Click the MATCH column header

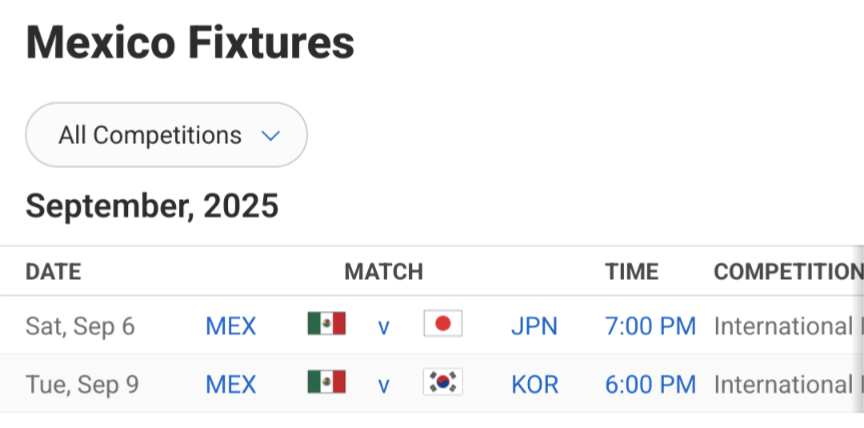384,272
